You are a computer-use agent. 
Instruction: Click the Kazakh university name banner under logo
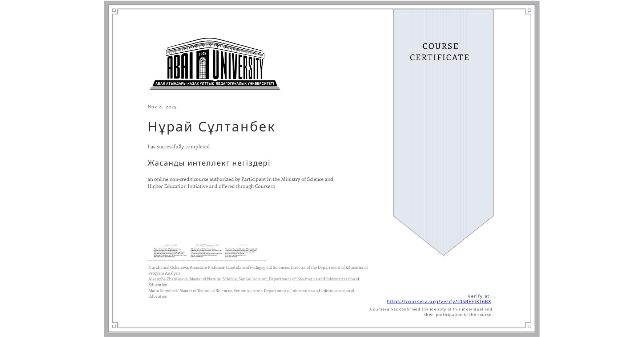point(214,84)
